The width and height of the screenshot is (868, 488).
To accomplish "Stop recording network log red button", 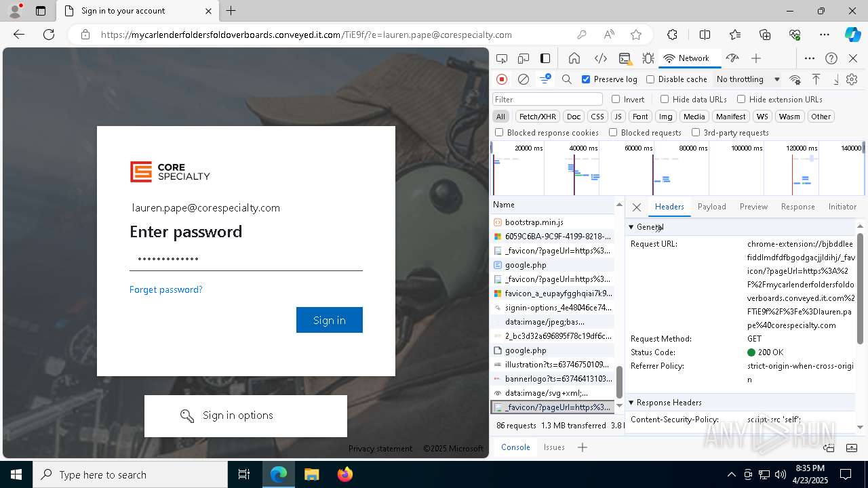I will tap(502, 79).
